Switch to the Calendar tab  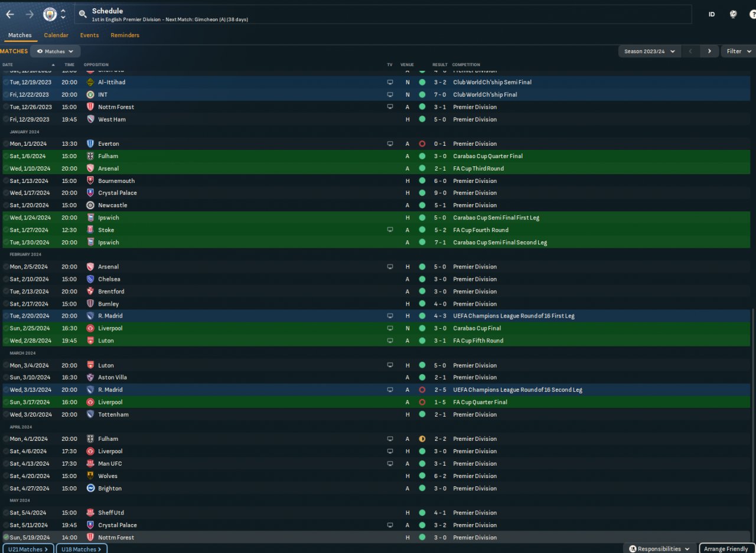(56, 35)
